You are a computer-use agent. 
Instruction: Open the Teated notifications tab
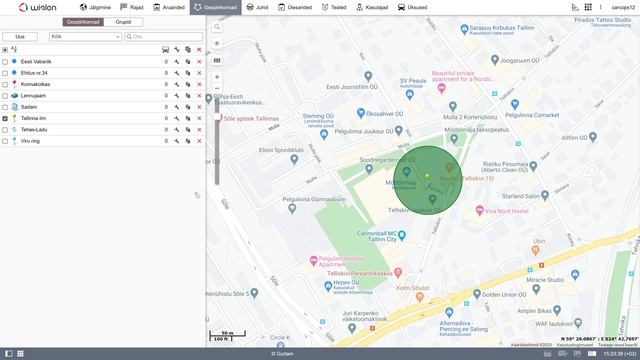tap(334, 7)
